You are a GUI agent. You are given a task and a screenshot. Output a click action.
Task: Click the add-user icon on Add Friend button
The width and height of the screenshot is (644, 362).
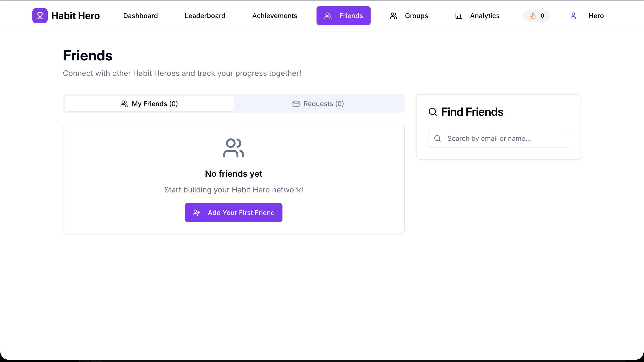tap(196, 212)
